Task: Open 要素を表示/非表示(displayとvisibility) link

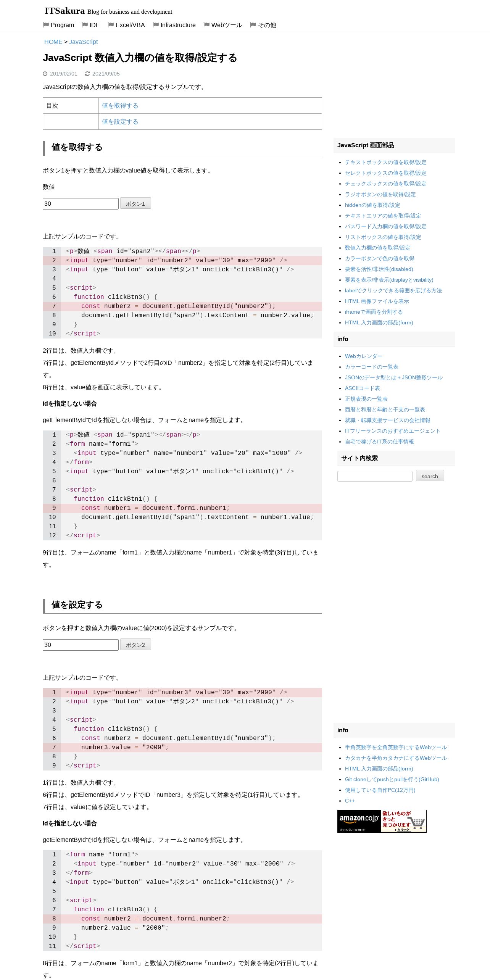Action: [x=389, y=280]
